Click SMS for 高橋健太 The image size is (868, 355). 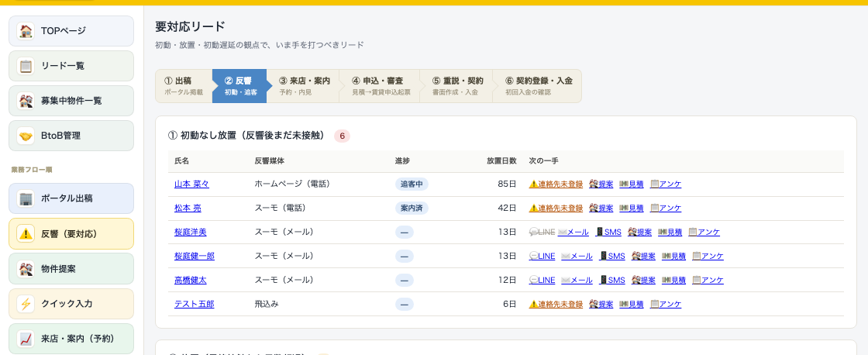(611, 281)
